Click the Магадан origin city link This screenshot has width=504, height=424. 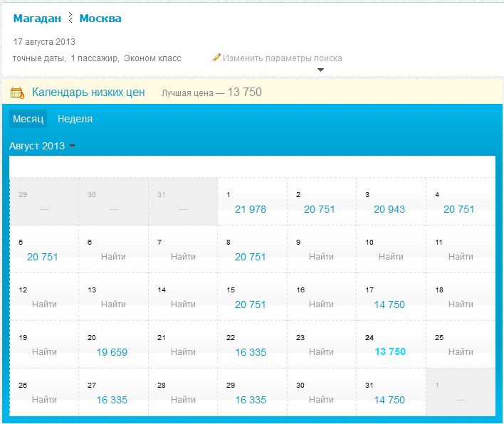click(x=37, y=18)
